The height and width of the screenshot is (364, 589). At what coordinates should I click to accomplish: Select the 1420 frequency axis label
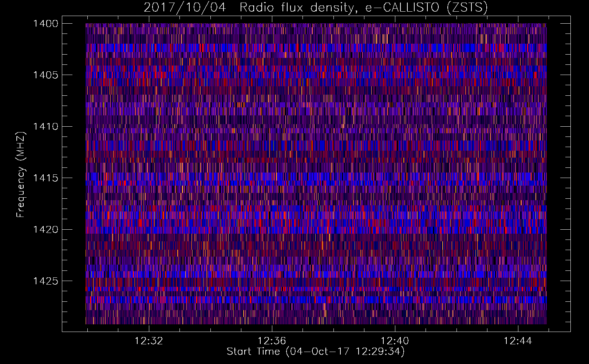tap(46, 229)
